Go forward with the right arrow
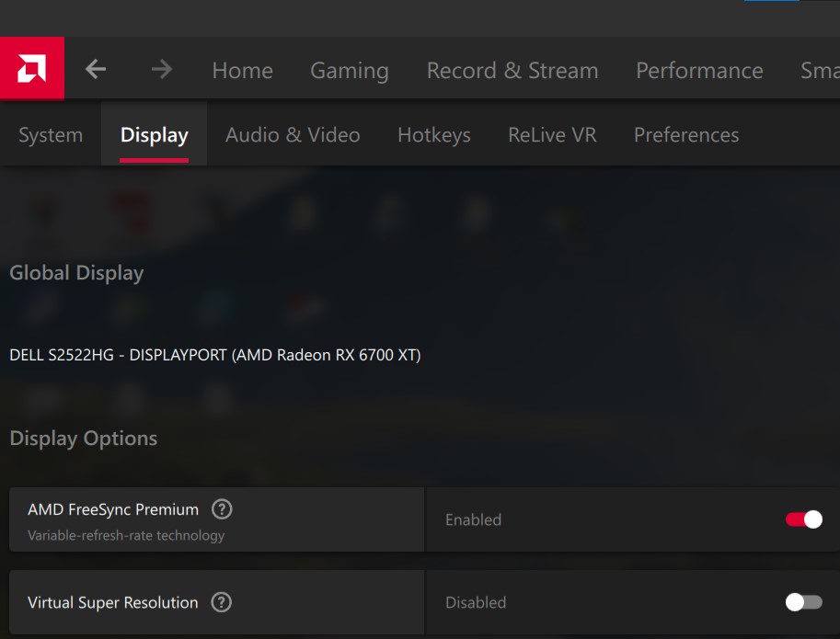 tap(161, 69)
